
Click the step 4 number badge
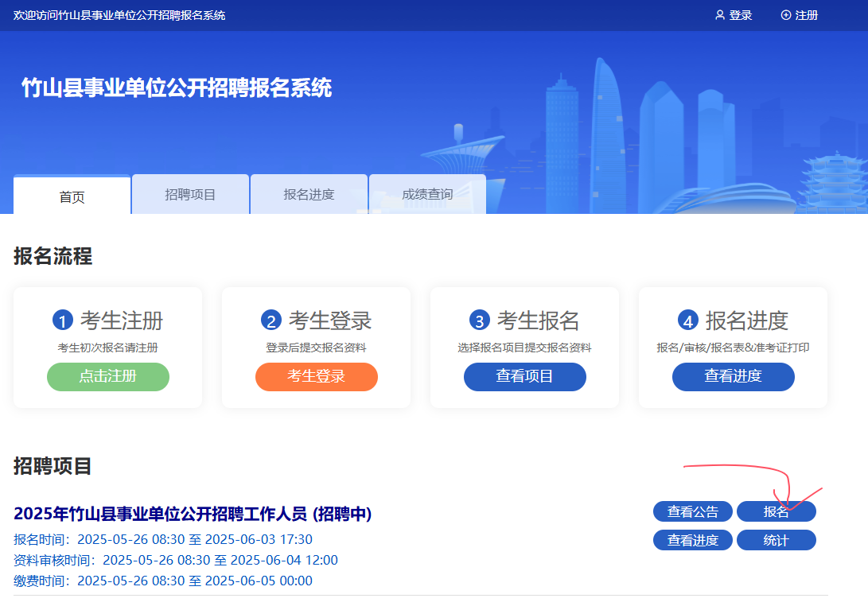688,320
